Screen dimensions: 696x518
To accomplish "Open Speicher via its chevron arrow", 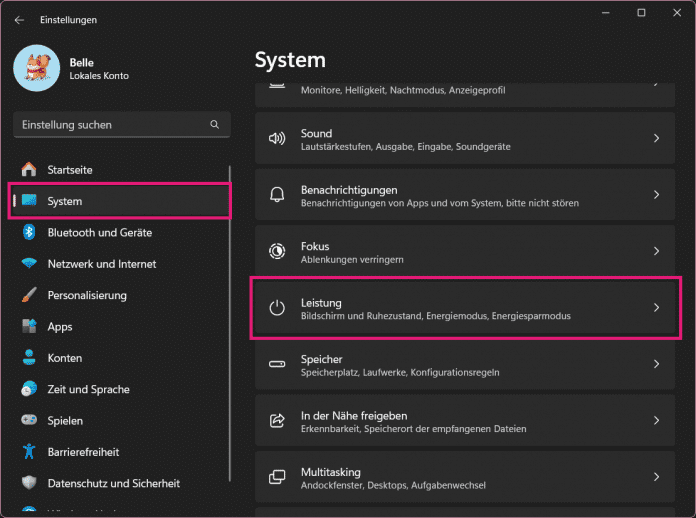I will (656, 365).
